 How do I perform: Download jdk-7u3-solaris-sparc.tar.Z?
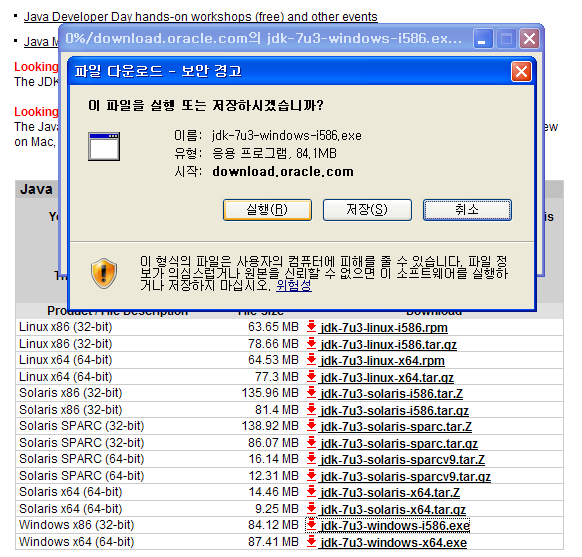pos(396,427)
